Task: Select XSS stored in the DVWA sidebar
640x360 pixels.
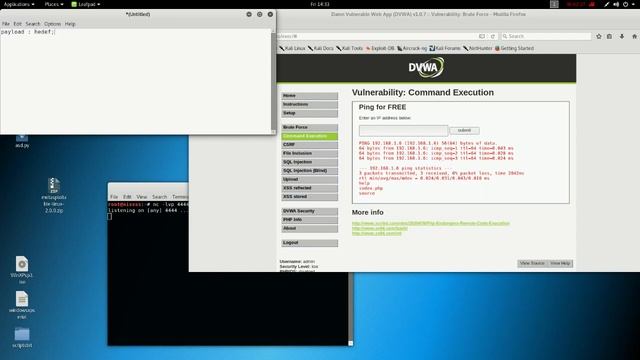Action: 309,197
